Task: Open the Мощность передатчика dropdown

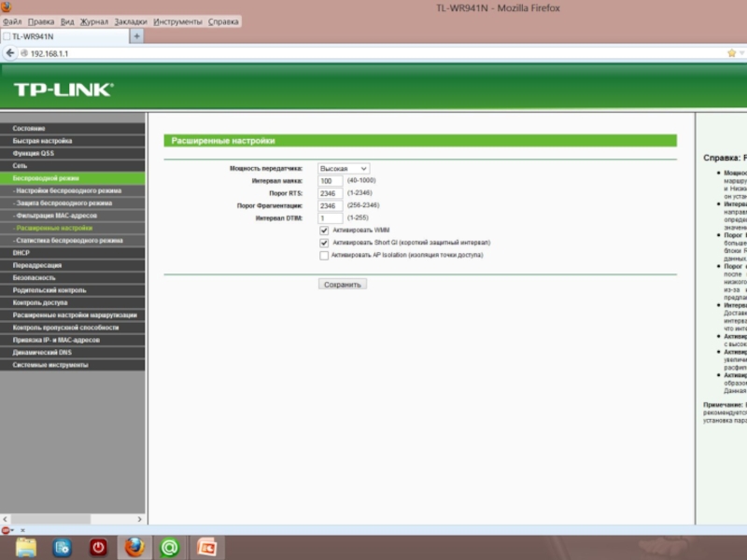Action: 343,169
